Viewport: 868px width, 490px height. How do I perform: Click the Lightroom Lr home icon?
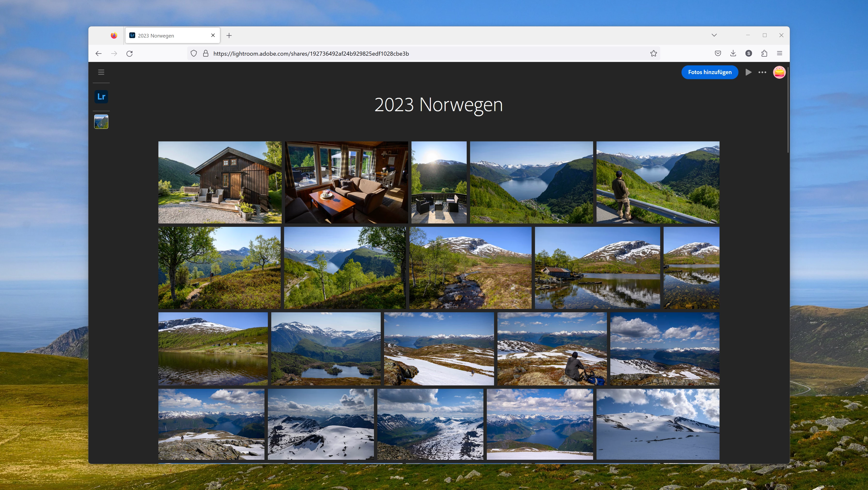pos(101,97)
